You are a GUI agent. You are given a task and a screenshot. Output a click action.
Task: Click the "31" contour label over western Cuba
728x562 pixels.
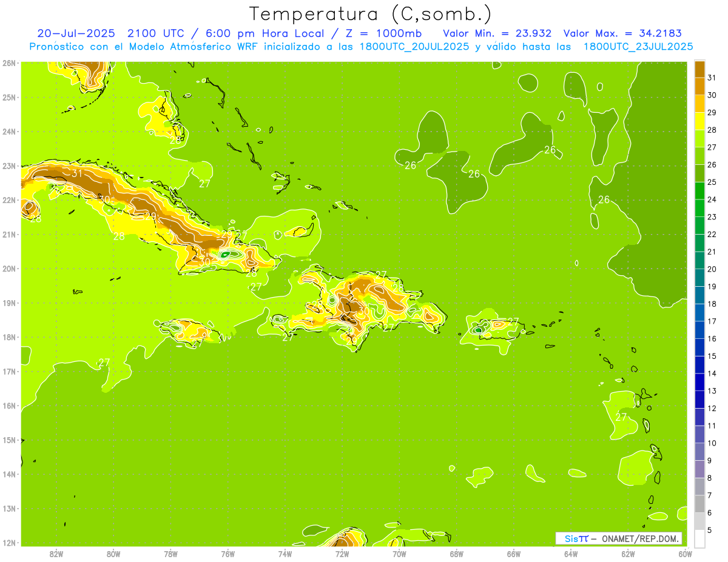(77, 173)
